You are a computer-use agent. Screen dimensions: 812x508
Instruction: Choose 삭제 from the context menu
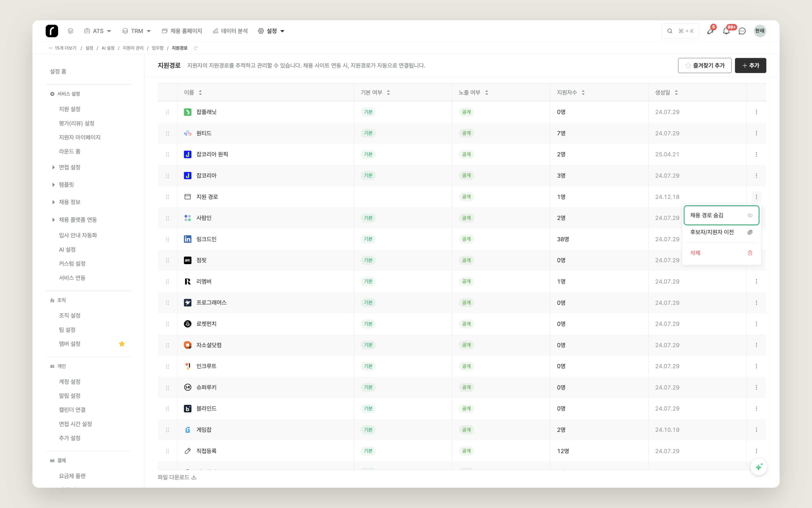point(721,253)
